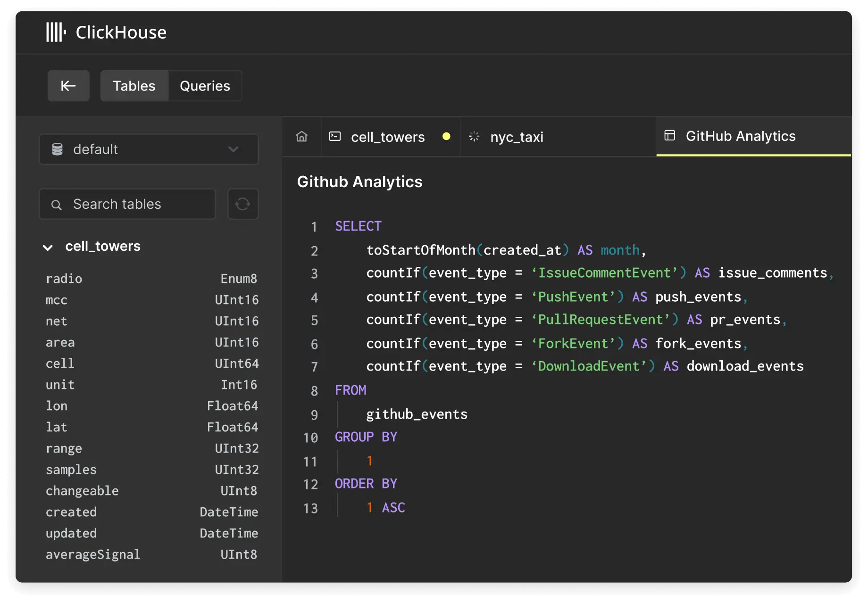The width and height of the screenshot is (868, 603).
Task: Select the samples column row
Action: pyautogui.click(x=152, y=470)
